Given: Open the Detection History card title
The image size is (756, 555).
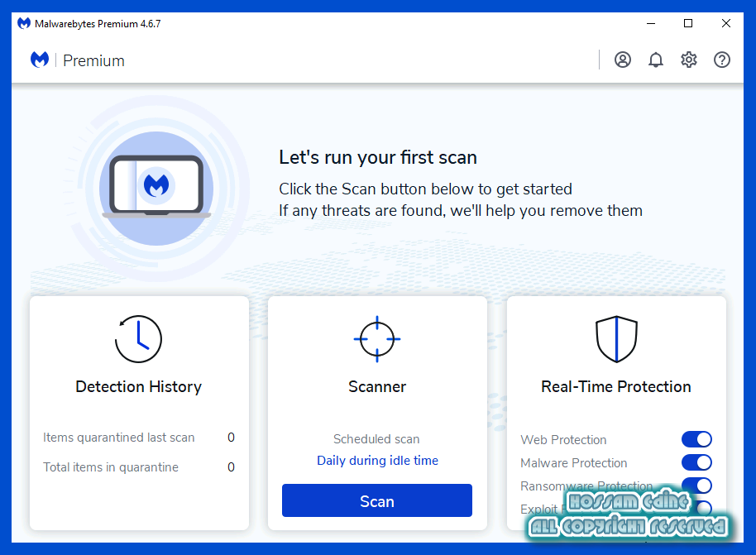Looking at the screenshot, I should point(138,387).
